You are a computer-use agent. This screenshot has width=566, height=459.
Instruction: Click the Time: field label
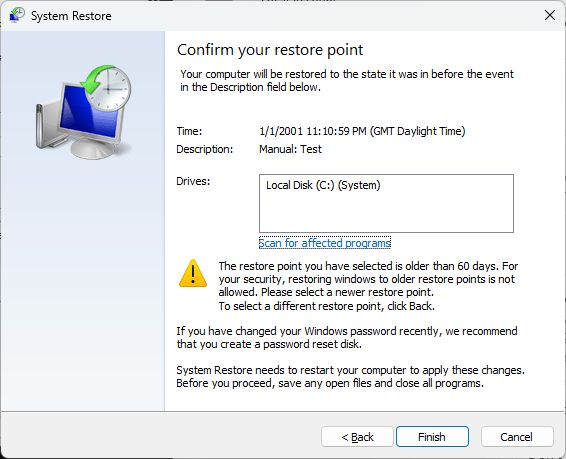click(x=189, y=131)
